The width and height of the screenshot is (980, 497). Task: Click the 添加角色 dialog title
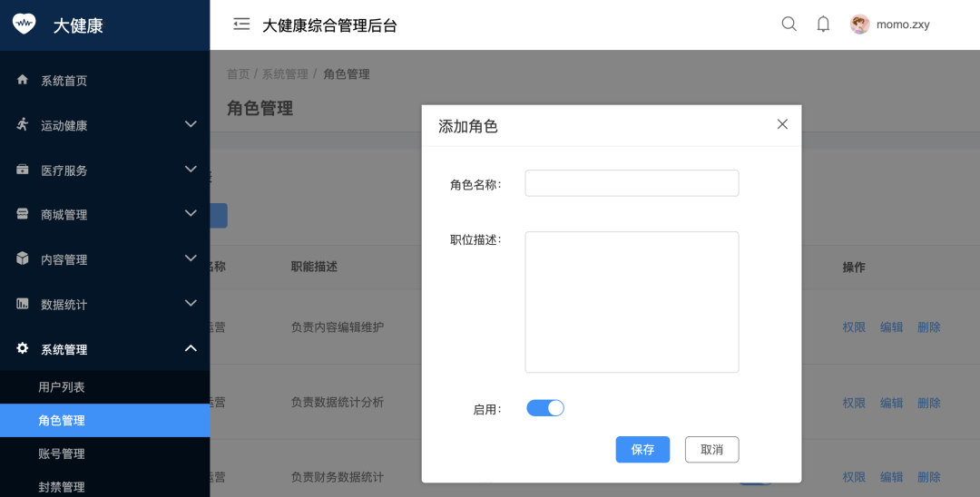click(467, 126)
